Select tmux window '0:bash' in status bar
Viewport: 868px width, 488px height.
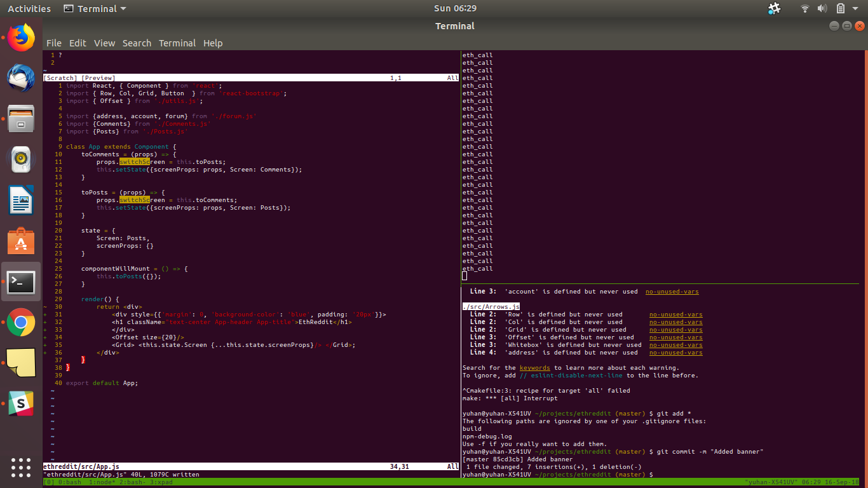69,482
